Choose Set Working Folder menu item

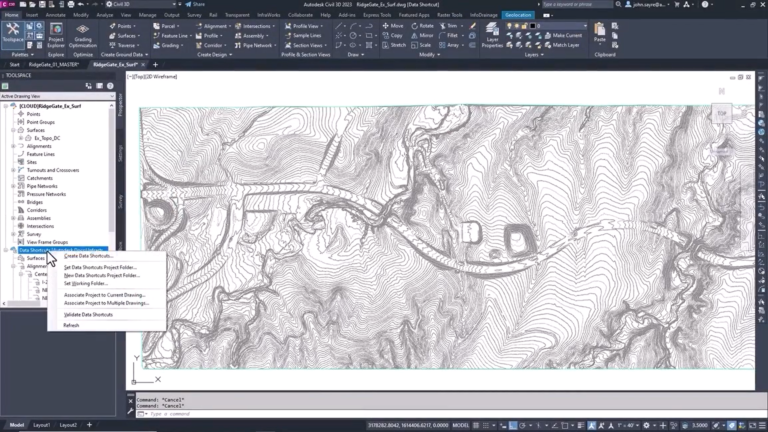point(86,284)
